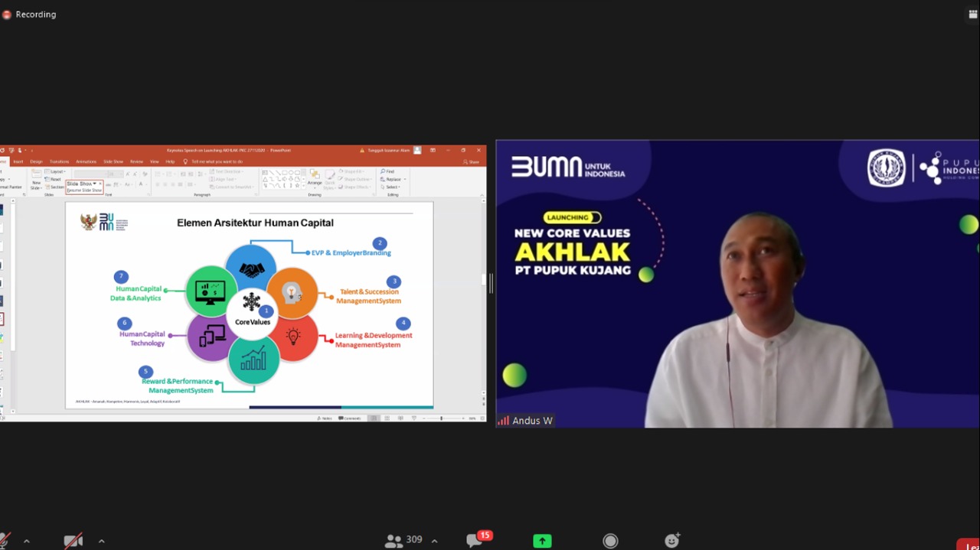Turn on the camera video
This screenshot has height=550, width=980.
click(73, 541)
